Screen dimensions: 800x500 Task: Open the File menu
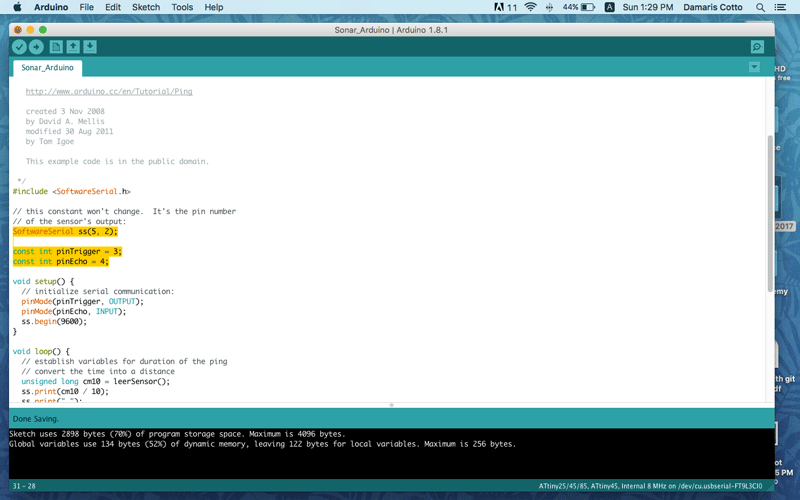86,7
